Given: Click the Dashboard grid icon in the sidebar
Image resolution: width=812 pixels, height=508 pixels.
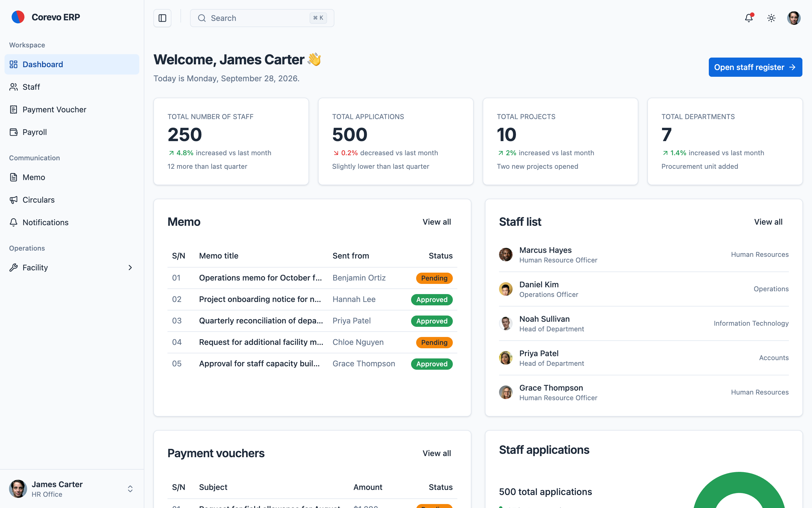Looking at the screenshot, I should pyautogui.click(x=14, y=65).
